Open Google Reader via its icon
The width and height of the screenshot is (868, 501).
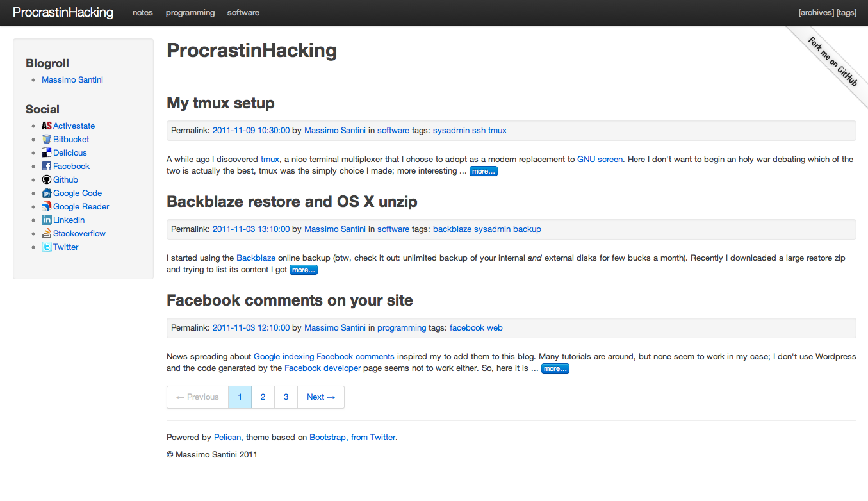coord(46,206)
